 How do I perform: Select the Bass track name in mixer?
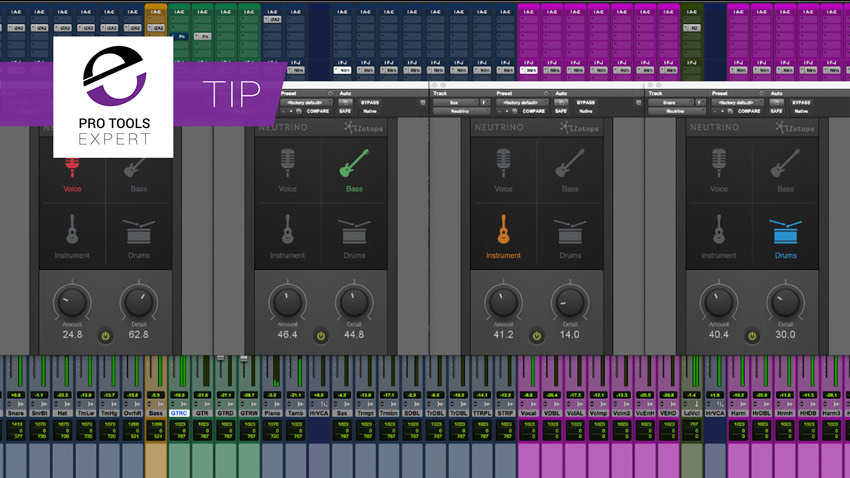(x=156, y=413)
